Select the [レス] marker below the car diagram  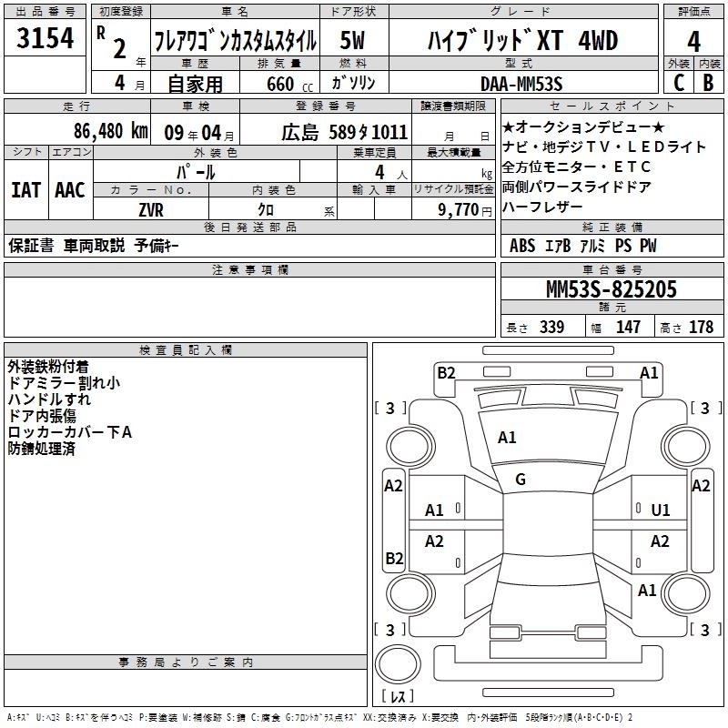397,696
